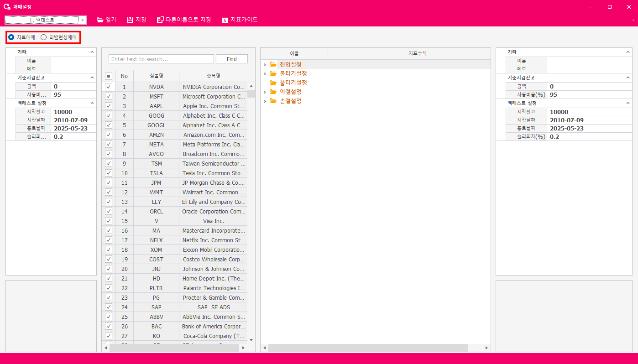Click the left panel 시작잔고 value 10000
The height and width of the screenshot is (364, 638).
click(x=73, y=112)
